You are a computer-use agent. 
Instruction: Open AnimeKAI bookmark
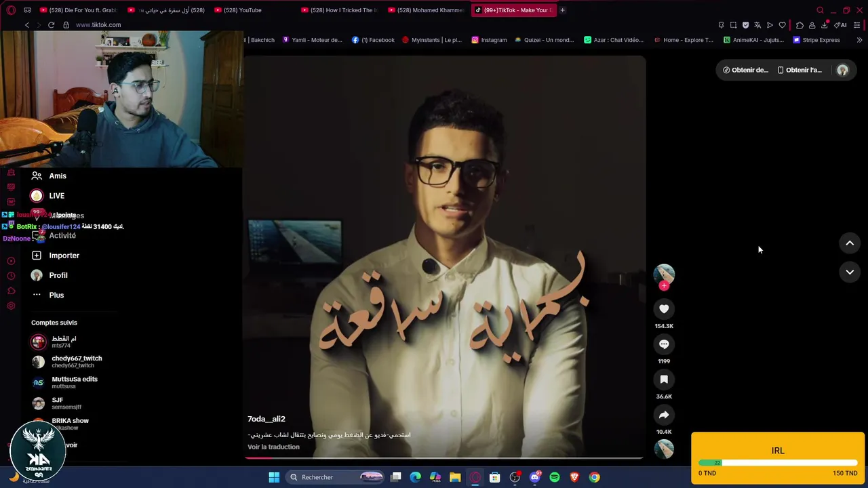tap(753, 40)
